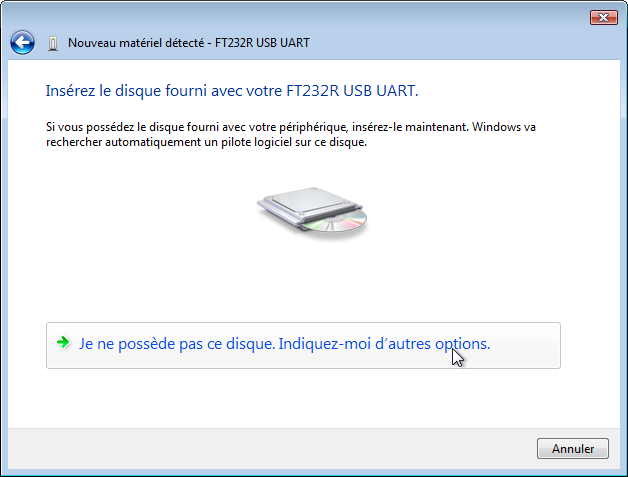This screenshot has height=477, width=628.
Task: Click the USB device icon in title
Action: coord(52,43)
